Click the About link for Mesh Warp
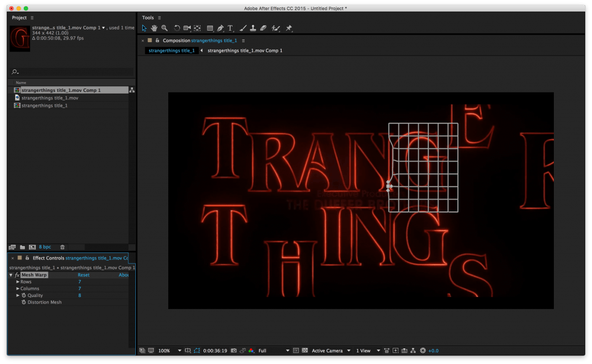Image resolution: width=592 pixels, height=364 pixels. point(124,275)
